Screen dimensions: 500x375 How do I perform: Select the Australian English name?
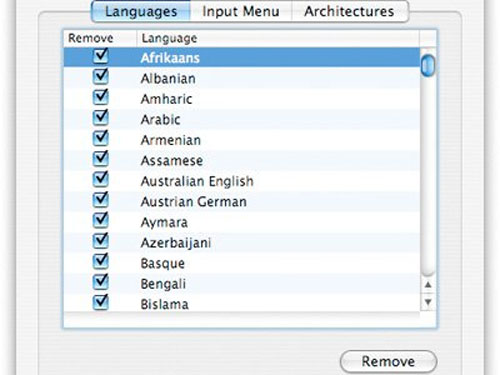point(197,181)
